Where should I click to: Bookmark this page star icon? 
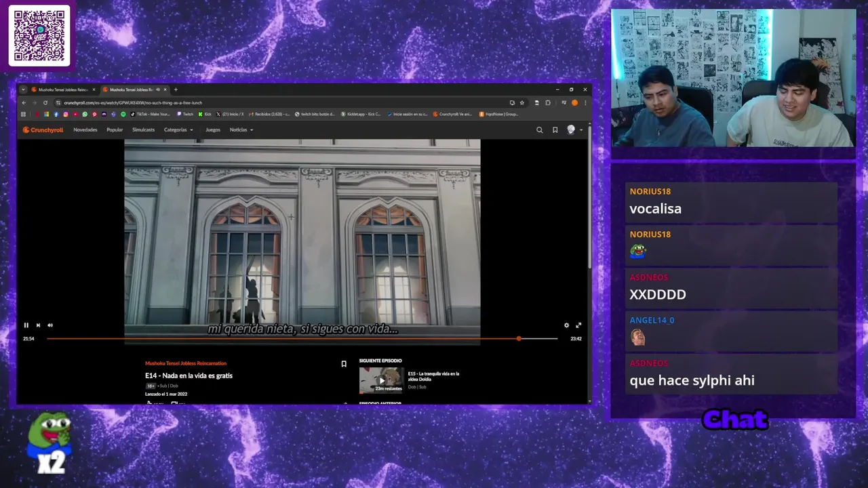521,103
